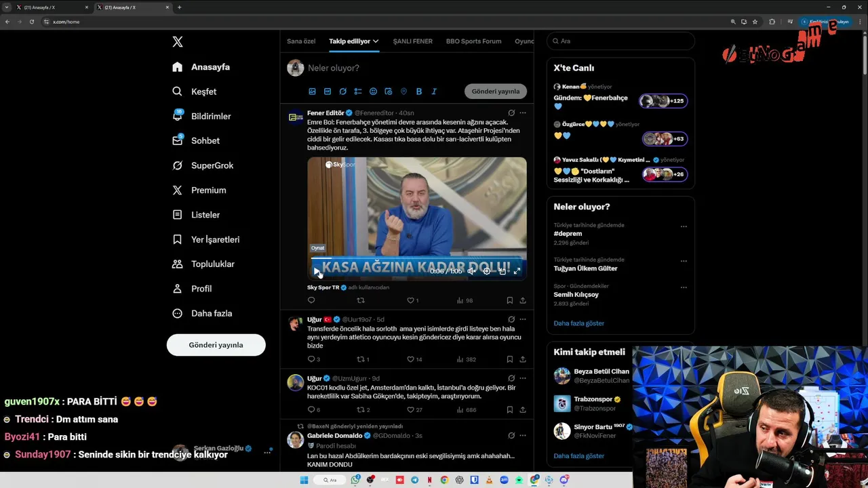The height and width of the screenshot is (488, 868).
Task: Open Listeler in sidebar
Action: [196, 215]
